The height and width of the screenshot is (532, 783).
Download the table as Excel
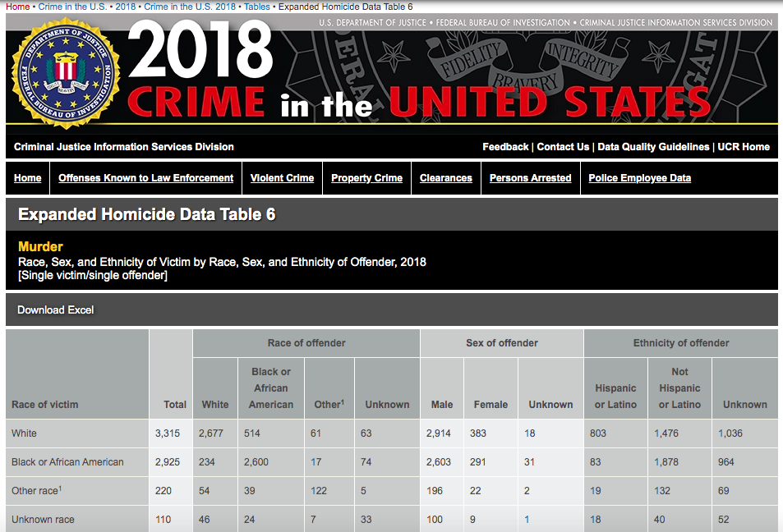pyautogui.click(x=55, y=310)
